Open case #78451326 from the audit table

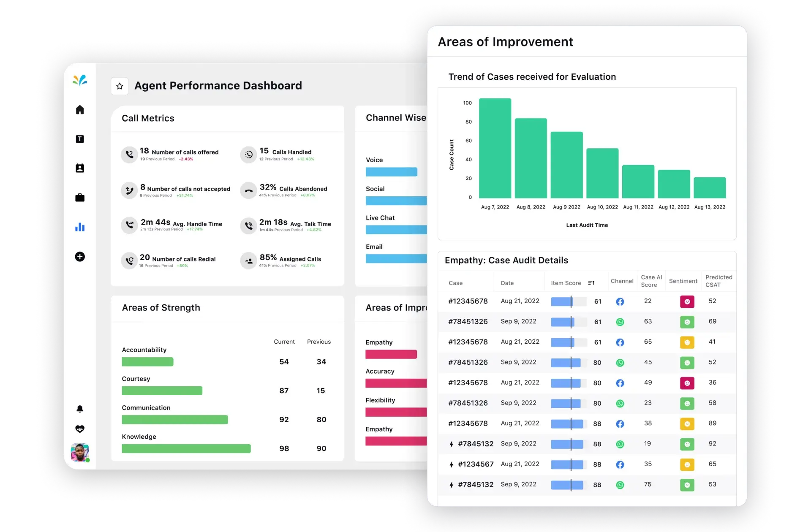pos(468,321)
